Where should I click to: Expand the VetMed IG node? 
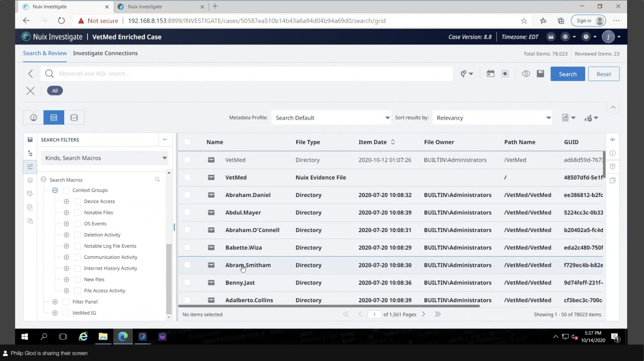55,313
